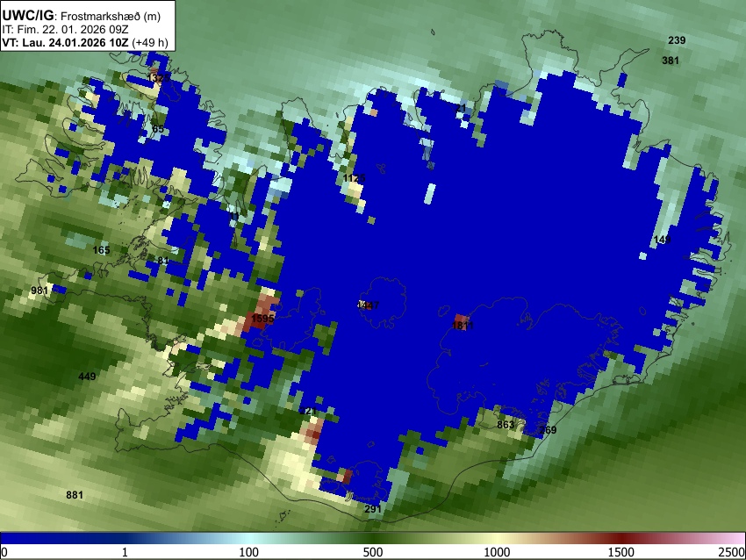
Task: Click the map value '81'
Action: 163,261
